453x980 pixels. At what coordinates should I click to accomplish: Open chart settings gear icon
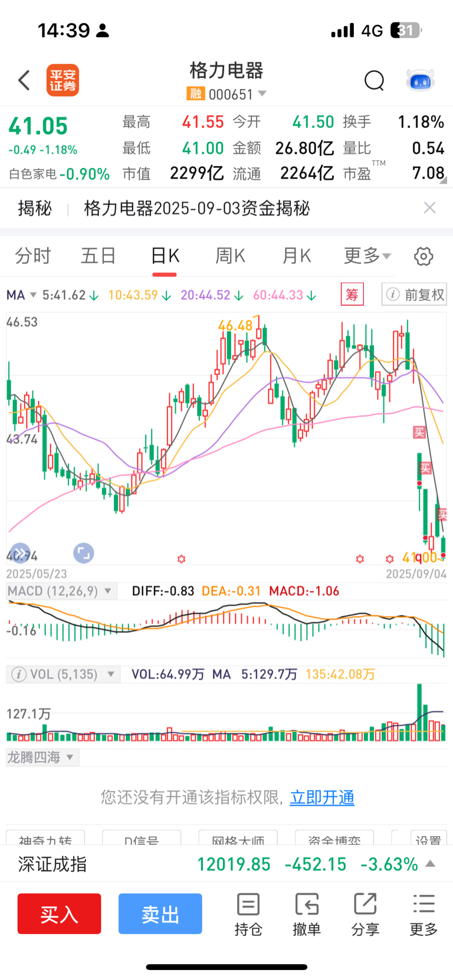click(x=424, y=256)
